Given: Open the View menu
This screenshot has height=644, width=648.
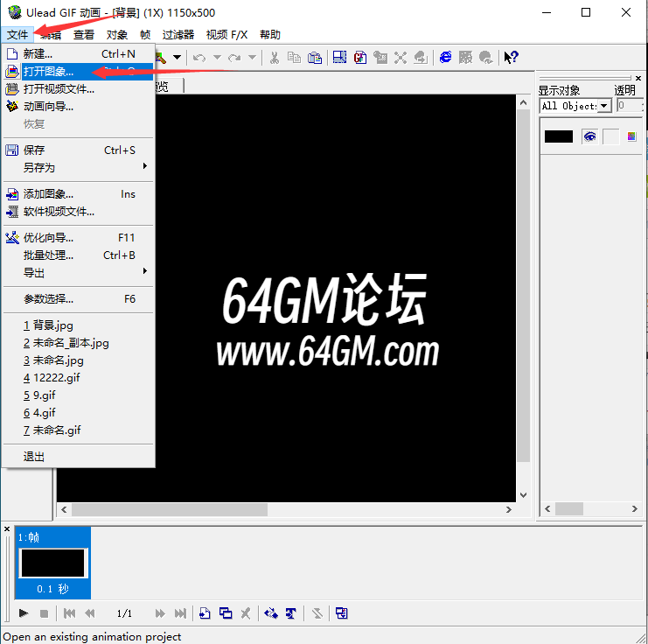Looking at the screenshot, I should (84, 35).
